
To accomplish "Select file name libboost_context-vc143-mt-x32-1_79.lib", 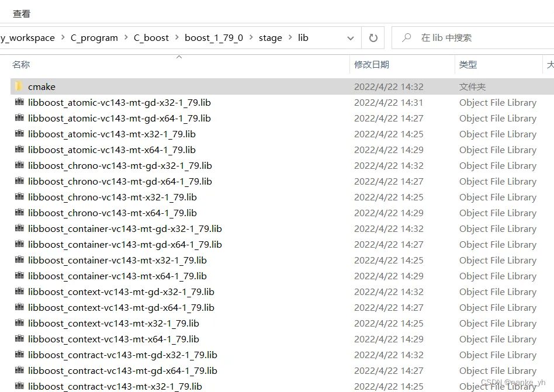I will coord(113,324).
